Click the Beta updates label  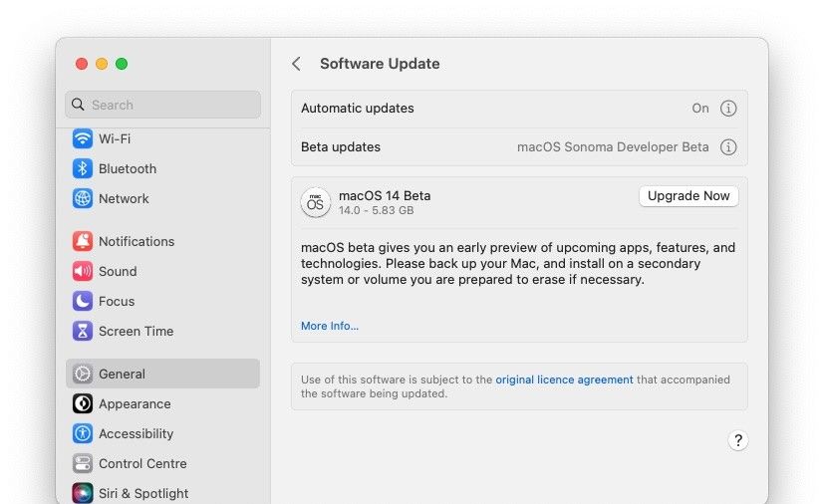(341, 147)
